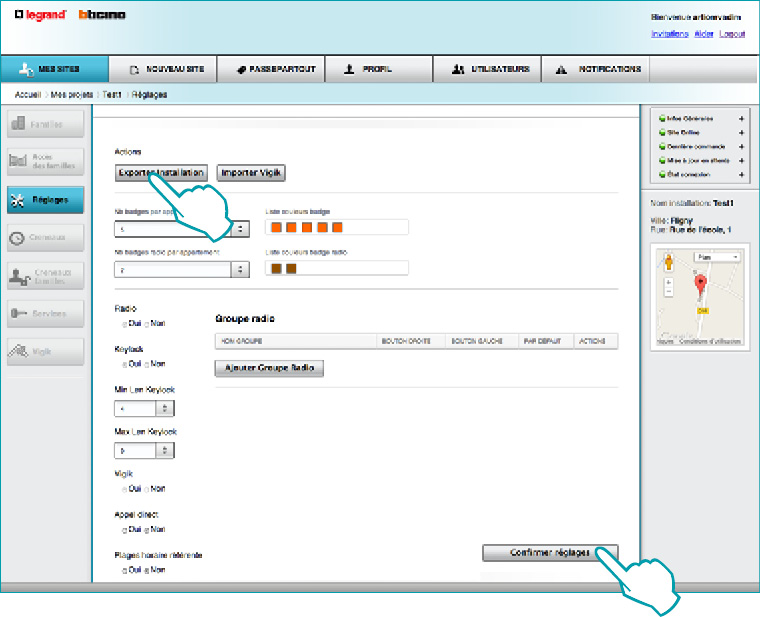Select Non for the Keylock option
The image size is (760, 617).
click(x=146, y=363)
